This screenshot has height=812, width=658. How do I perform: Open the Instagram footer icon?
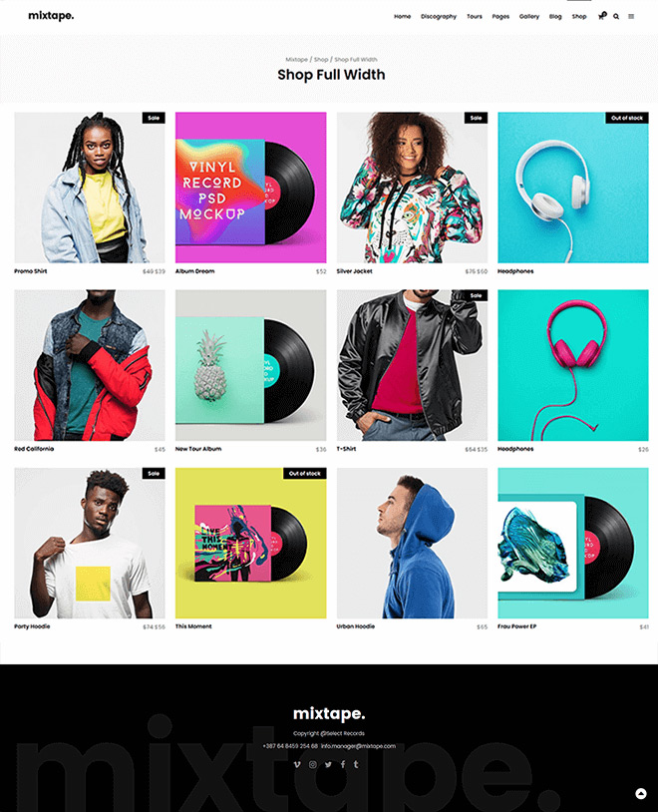pyautogui.click(x=313, y=764)
